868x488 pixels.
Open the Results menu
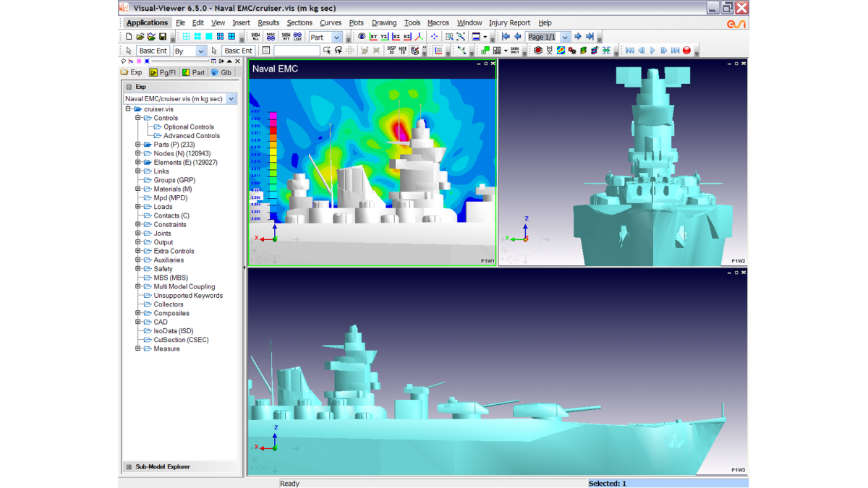(x=268, y=23)
